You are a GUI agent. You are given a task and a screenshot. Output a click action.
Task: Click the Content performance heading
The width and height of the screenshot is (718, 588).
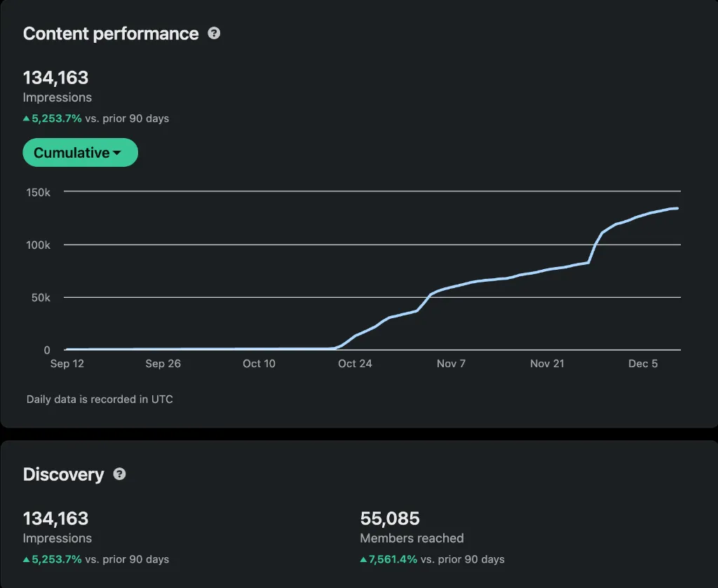(111, 34)
